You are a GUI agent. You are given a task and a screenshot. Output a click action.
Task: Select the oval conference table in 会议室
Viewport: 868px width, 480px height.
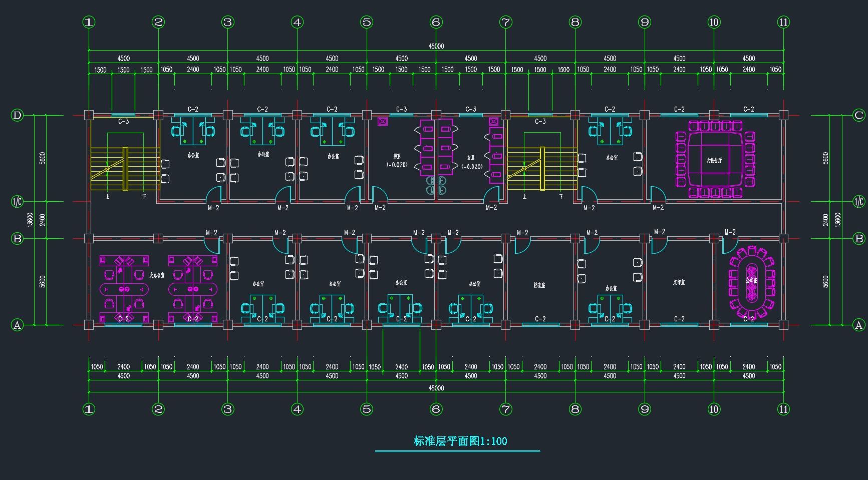tap(751, 283)
